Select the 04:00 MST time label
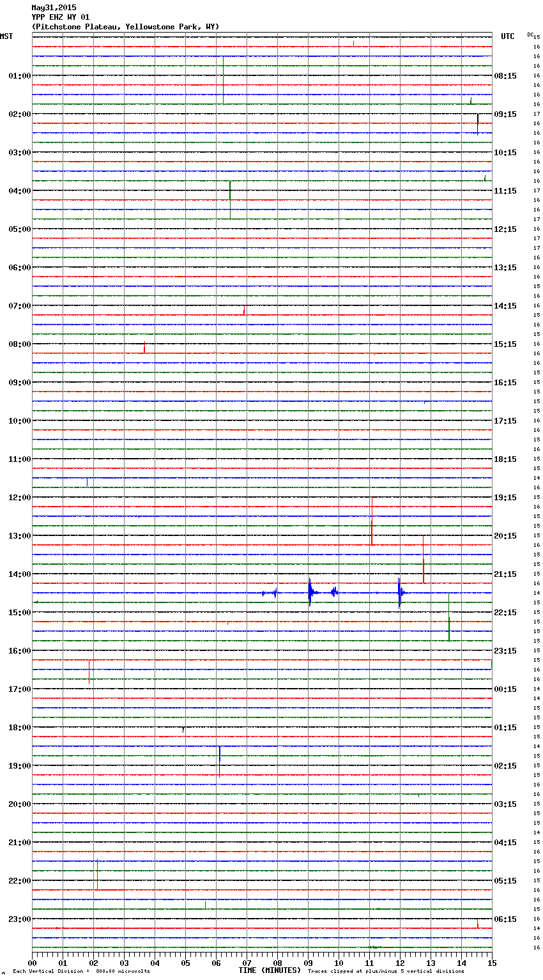 point(19,191)
